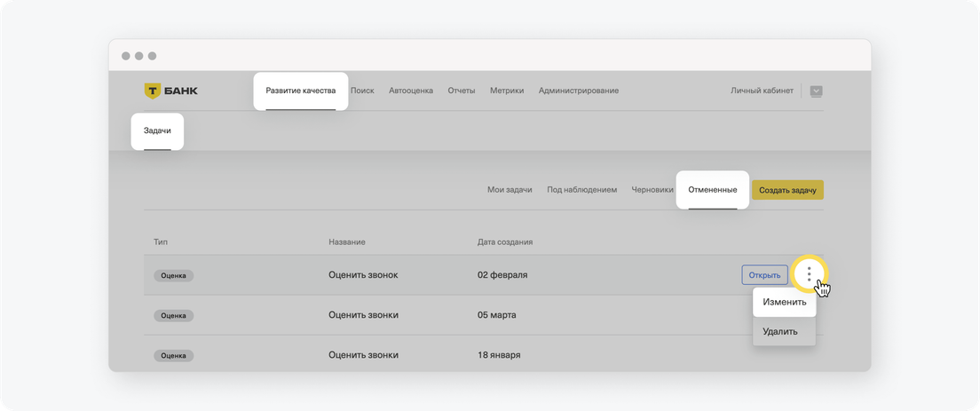The image size is (980, 411).
Task: Expand the user dropdown arrow near Личный кабинет
Action: click(817, 91)
